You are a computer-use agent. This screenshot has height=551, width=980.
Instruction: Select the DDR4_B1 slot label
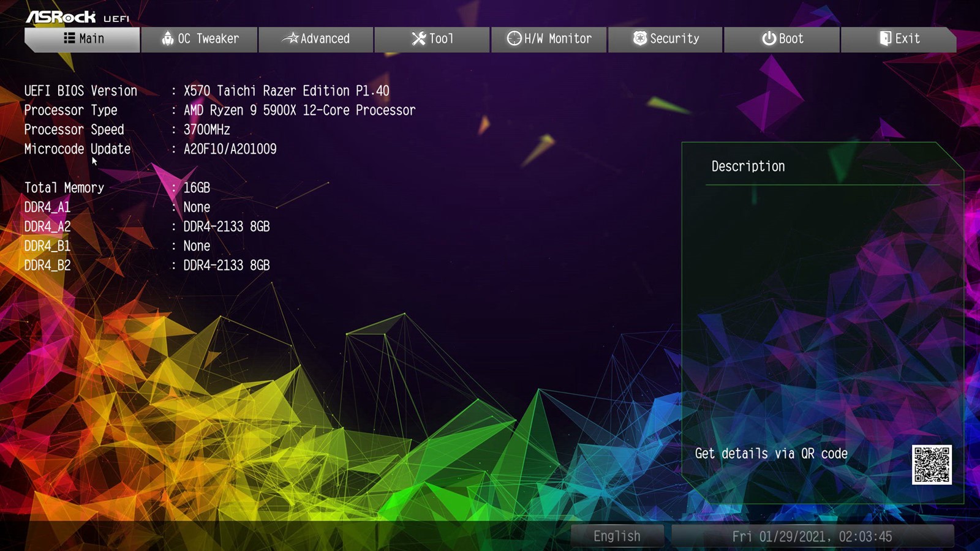pyautogui.click(x=47, y=246)
